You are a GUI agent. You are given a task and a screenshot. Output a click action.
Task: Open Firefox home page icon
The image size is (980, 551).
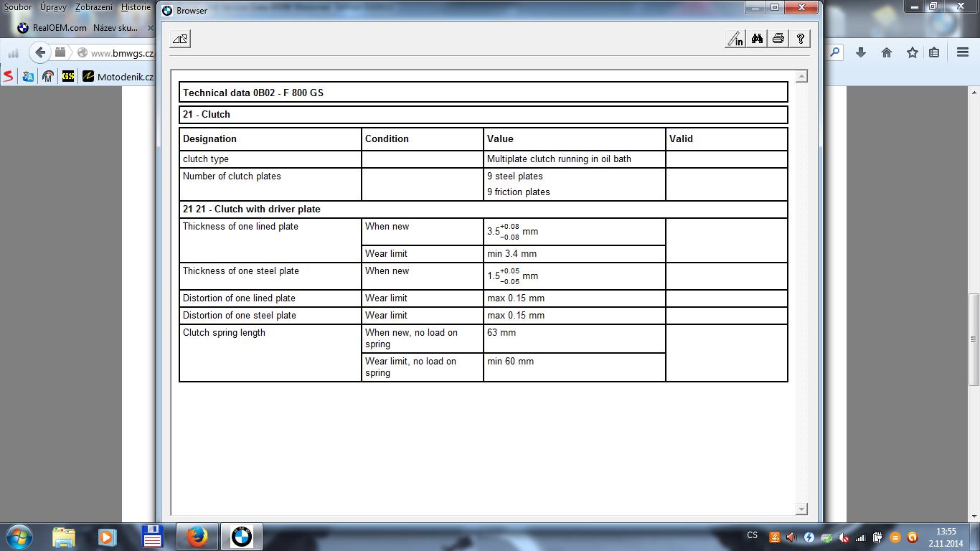(x=887, y=52)
